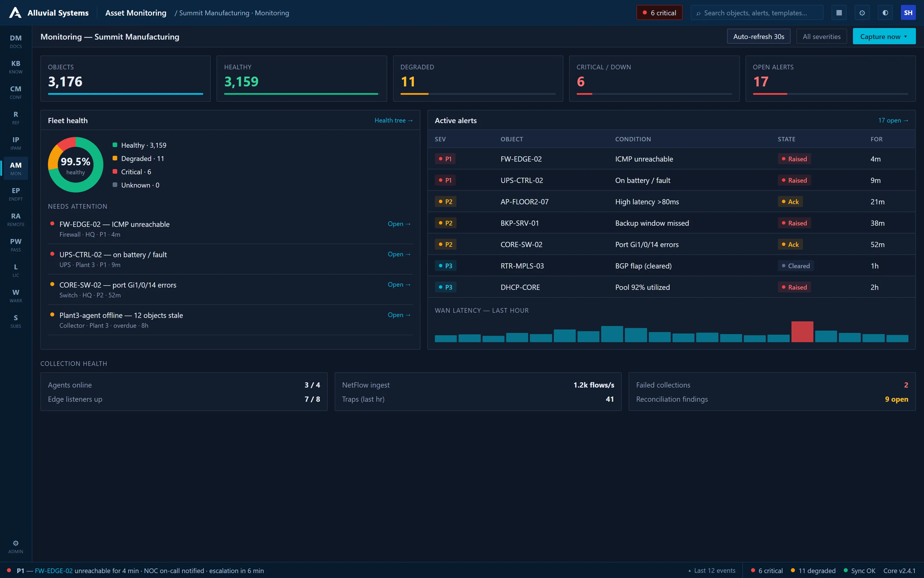The height and width of the screenshot is (578, 924).
Task: Focus the search objects, alerts, templates field
Action: 757,13
